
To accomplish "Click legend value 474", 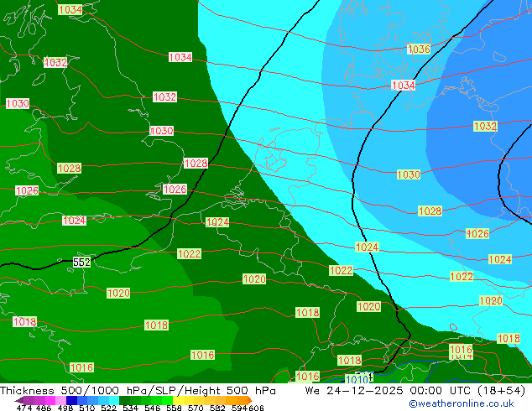I will [24, 408].
